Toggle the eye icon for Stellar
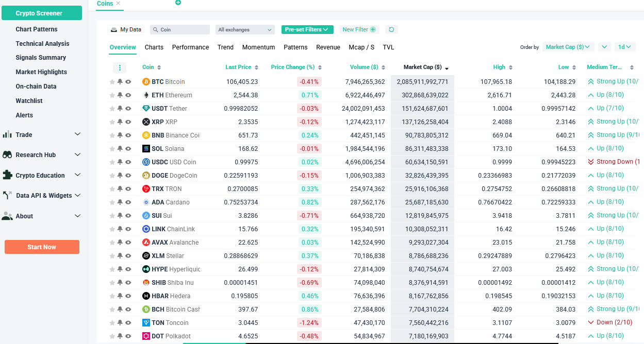The height and width of the screenshot is (344, 644). click(128, 256)
